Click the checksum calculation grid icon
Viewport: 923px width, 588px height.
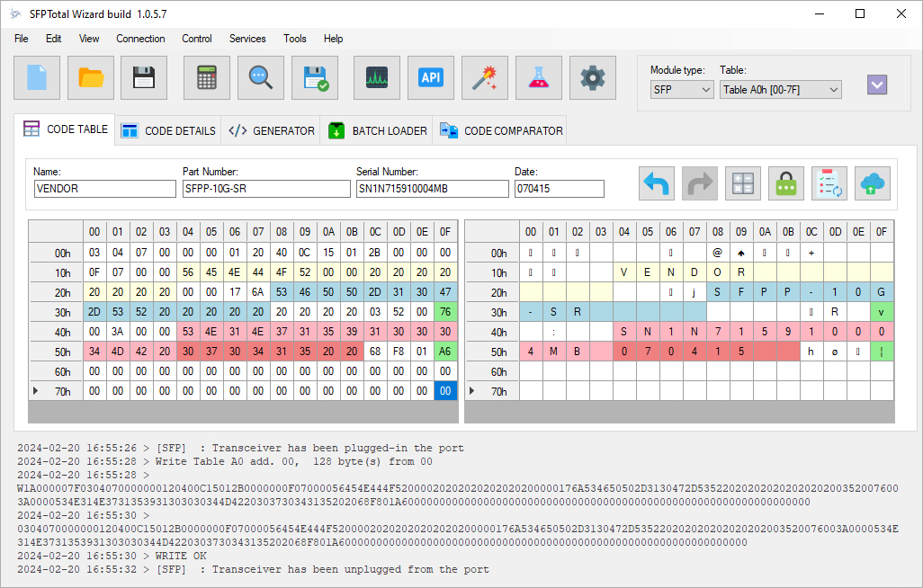tap(743, 183)
